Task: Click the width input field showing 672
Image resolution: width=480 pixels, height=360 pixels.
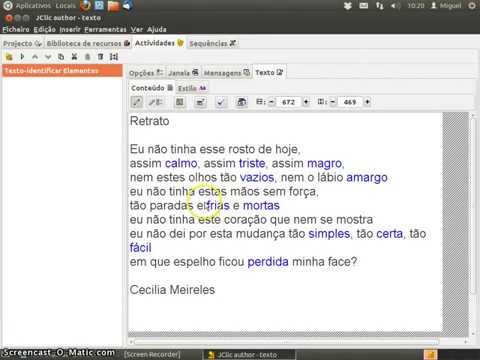Action: coord(289,102)
